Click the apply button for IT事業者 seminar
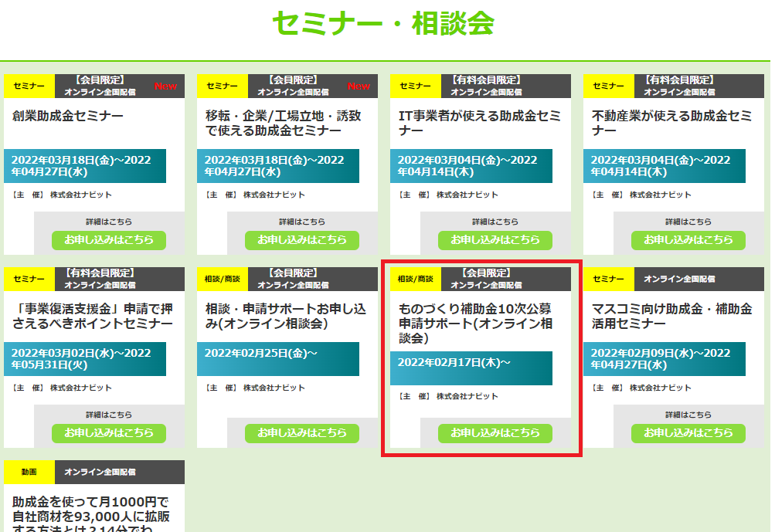 (x=495, y=239)
